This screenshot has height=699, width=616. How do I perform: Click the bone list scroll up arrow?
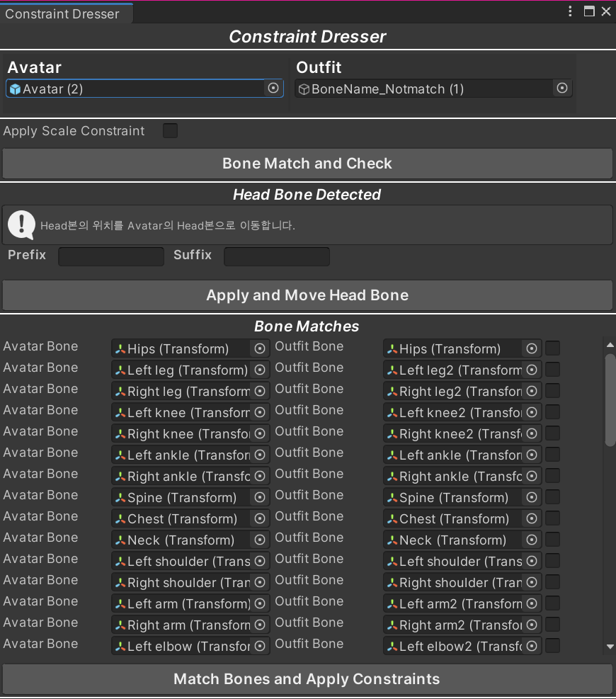(x=610, y=345)
